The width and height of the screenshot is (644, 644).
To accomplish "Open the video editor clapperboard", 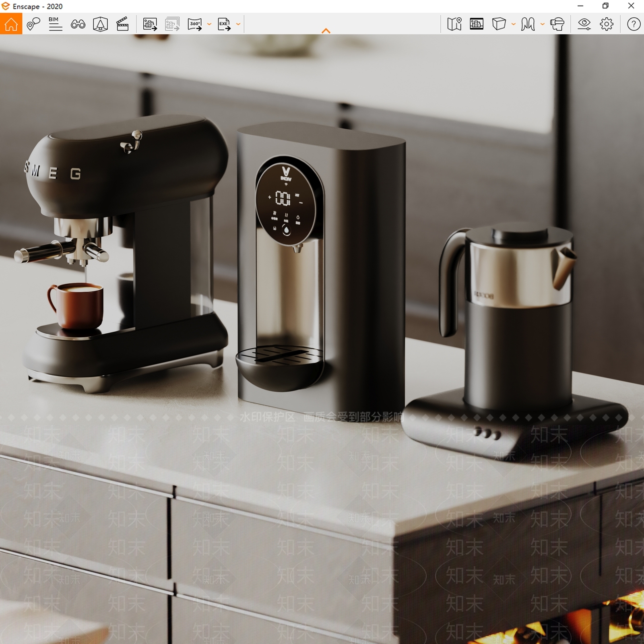I will tap(122, 24).
